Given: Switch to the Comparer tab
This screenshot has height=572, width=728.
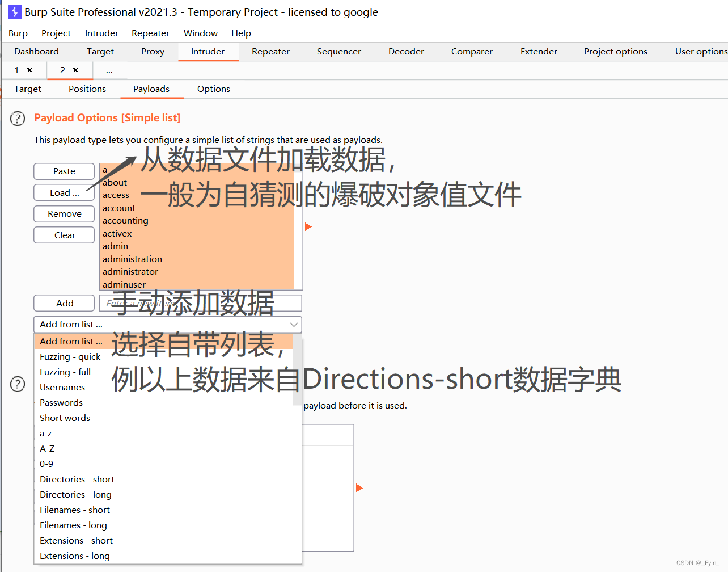Looking at the screenshot, I should (x=472, y=52).
